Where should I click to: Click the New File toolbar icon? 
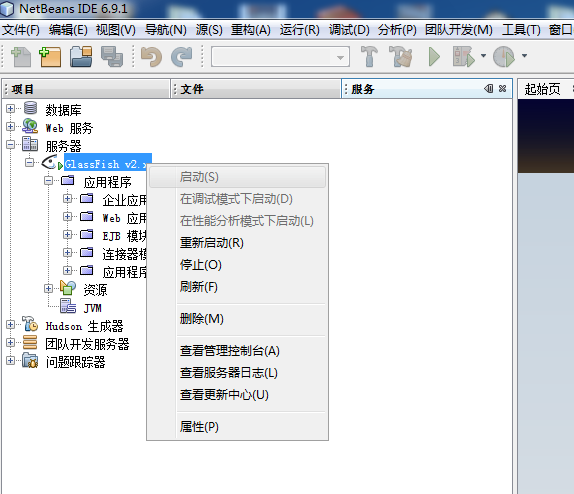(x=21, y=57)
